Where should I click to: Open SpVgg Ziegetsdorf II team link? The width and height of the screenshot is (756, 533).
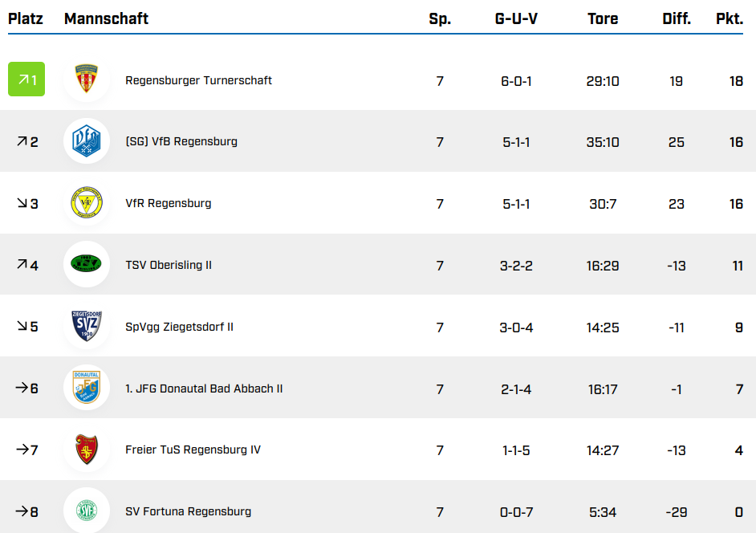tap(179, 327)
